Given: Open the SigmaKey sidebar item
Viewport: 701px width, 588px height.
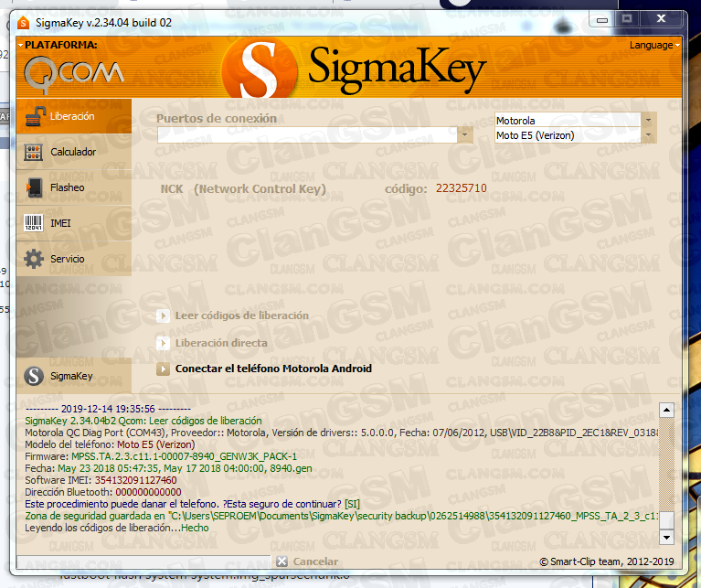Looking at the screenshot, I should [74, 376].
